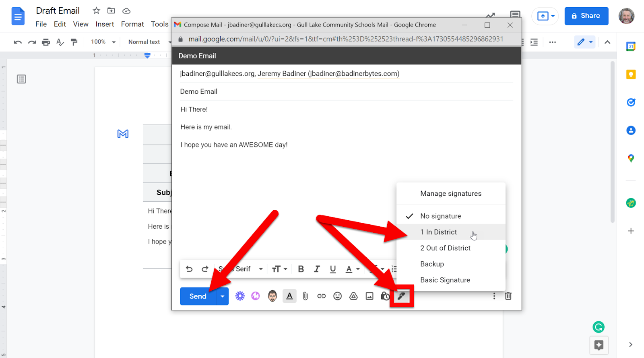This screenshot has width=644, height=358.
Task: Click the purple round extension icon
Action: coord(256,296)
